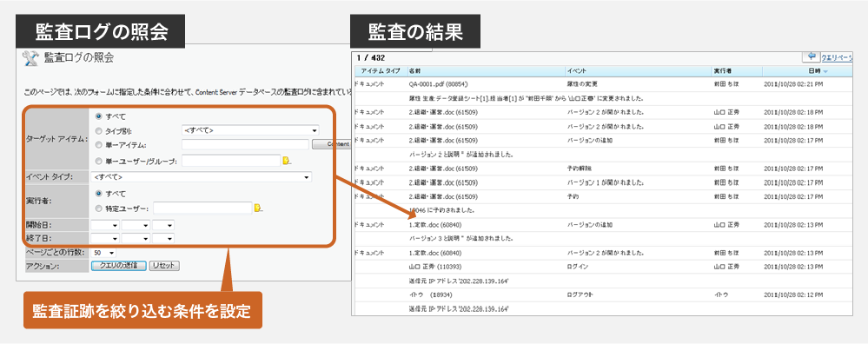This screenshot has width=868, height=344.
Task: Click 名前 column header
Action: pos(486,71)
